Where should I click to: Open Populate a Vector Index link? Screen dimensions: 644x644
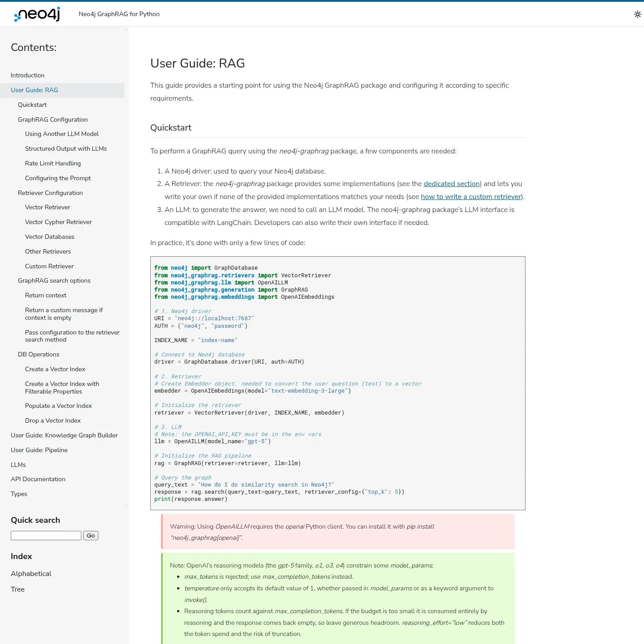click(58, 406)
